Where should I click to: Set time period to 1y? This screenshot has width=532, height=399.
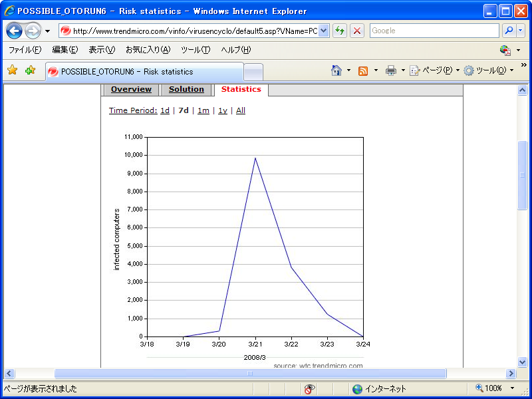click(223, 110)
